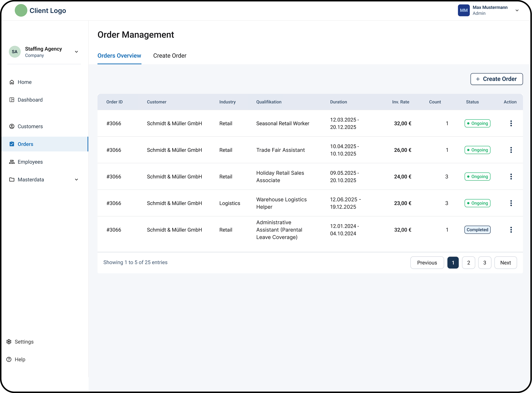Click the Dashboard grid icon
The height and width of the screenshot is (393, 532).
coord(12,100)
